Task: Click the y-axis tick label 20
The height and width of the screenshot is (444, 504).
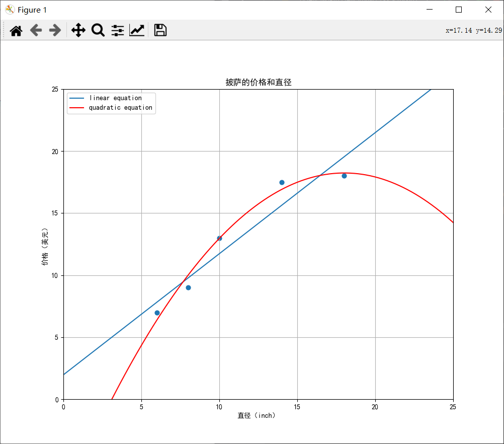Action: [x=55, y=152]
